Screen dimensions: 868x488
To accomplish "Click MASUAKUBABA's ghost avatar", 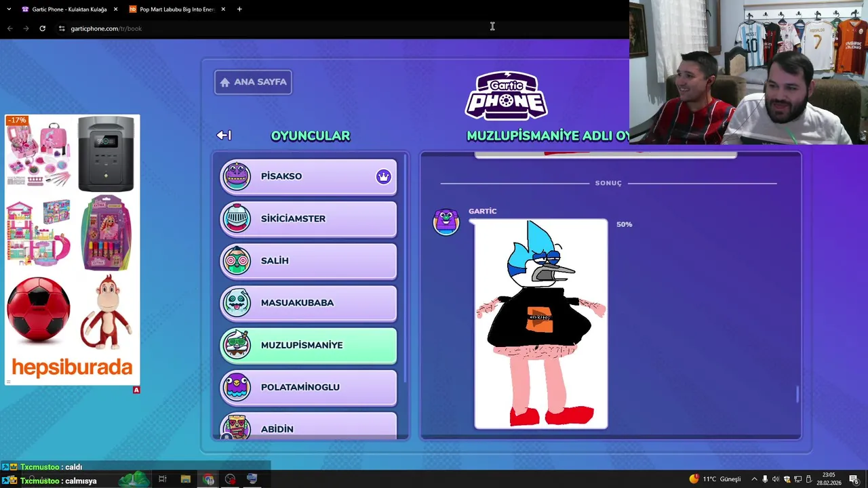I will click(x=237, y=303).
